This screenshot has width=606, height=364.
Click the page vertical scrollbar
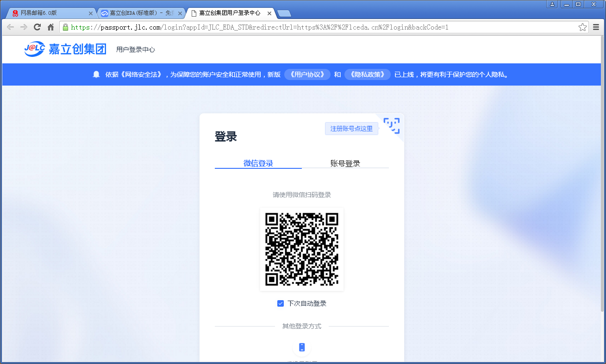[603, 173]
